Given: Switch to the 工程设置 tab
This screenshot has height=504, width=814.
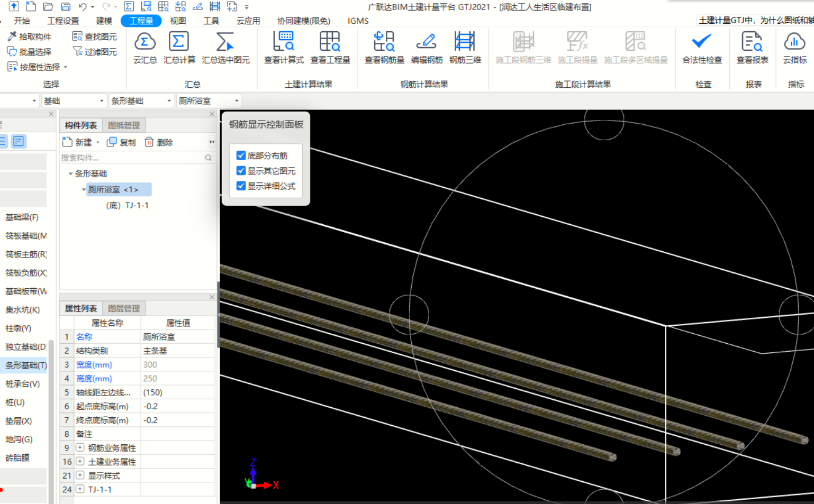Looking at the screenshot, I should pyautogui.click(x=63, y=21).
